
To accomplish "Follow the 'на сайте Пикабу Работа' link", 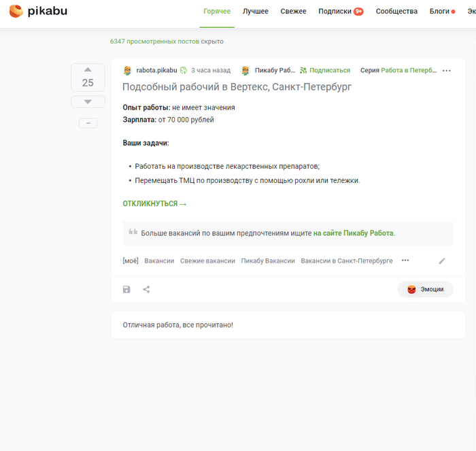I will [x=354, y=233].
